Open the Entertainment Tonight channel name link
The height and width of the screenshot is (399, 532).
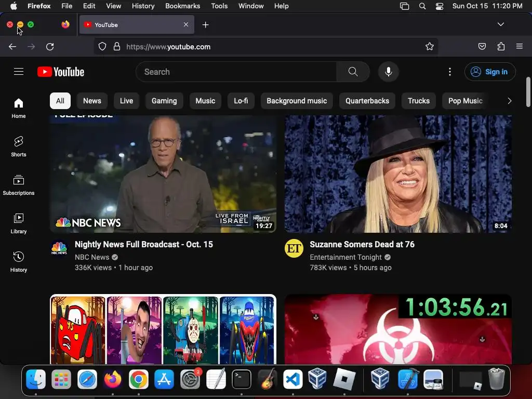click(345, 257)
